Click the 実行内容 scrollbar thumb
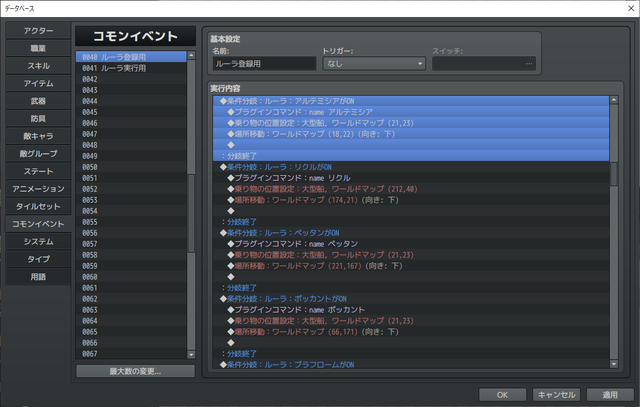This screenshot has height=407, width=640. point(613,174)
